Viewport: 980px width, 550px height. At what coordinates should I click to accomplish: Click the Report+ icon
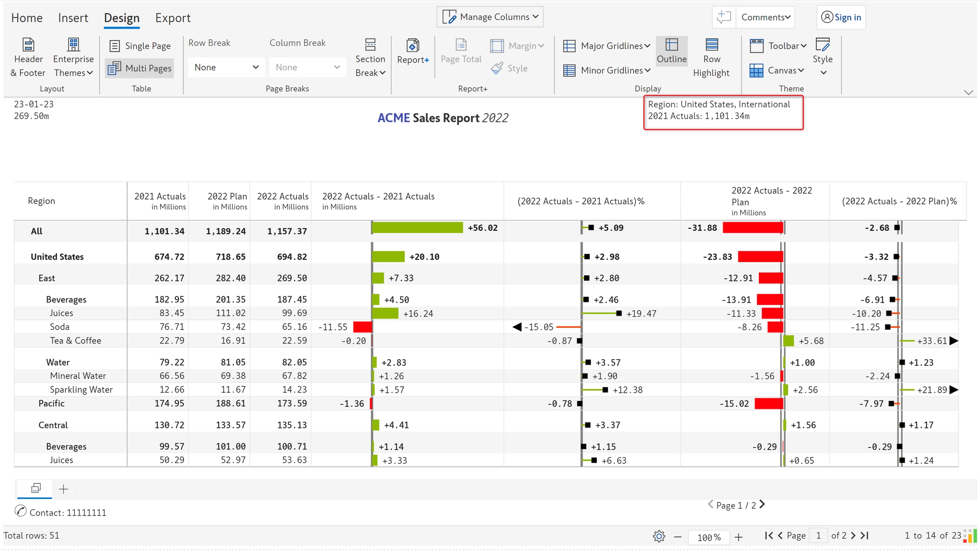coord(413,45)
